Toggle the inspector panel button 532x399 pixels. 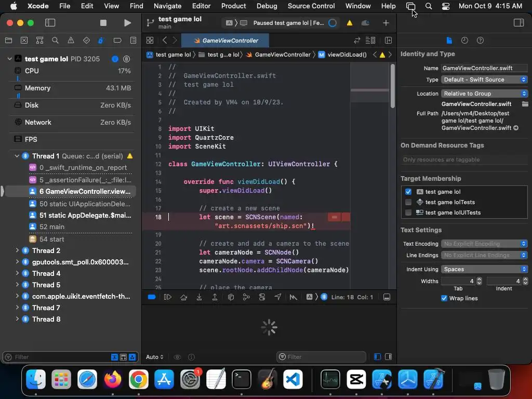coord(518,23)
